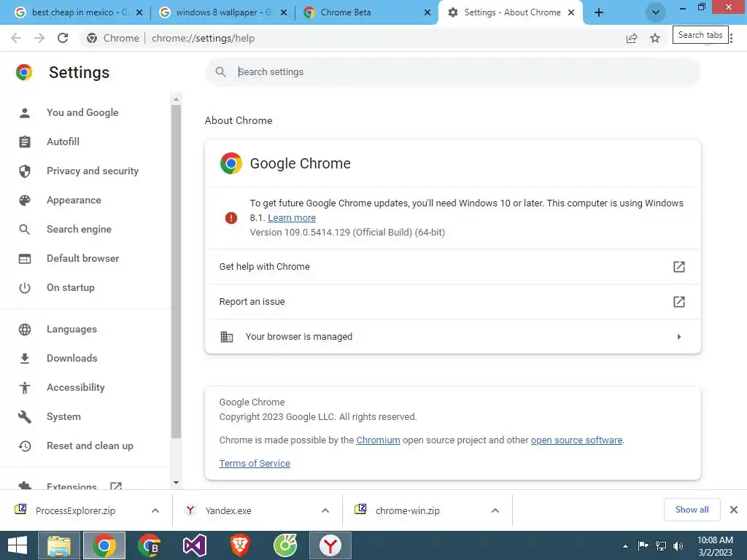Click the external link icon for Get help with Chrome
Image resolution: width=747 pixels, height=560 pixels.
679,267
